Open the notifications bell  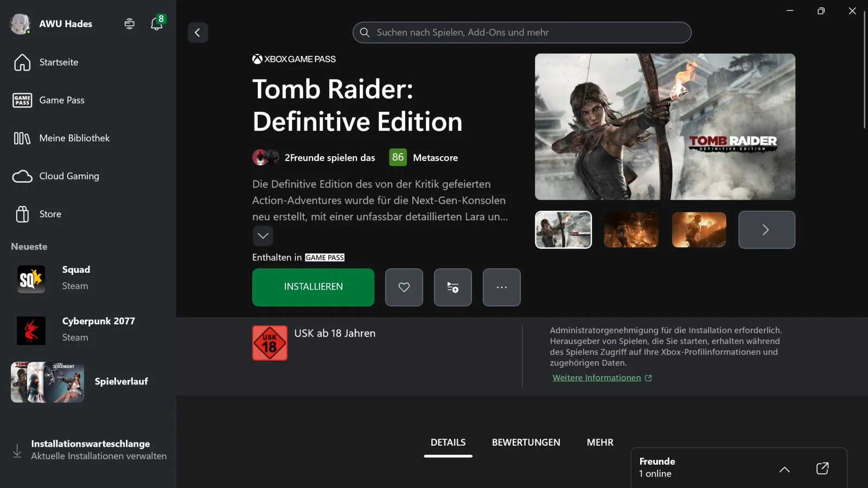[x=157, y=24]
